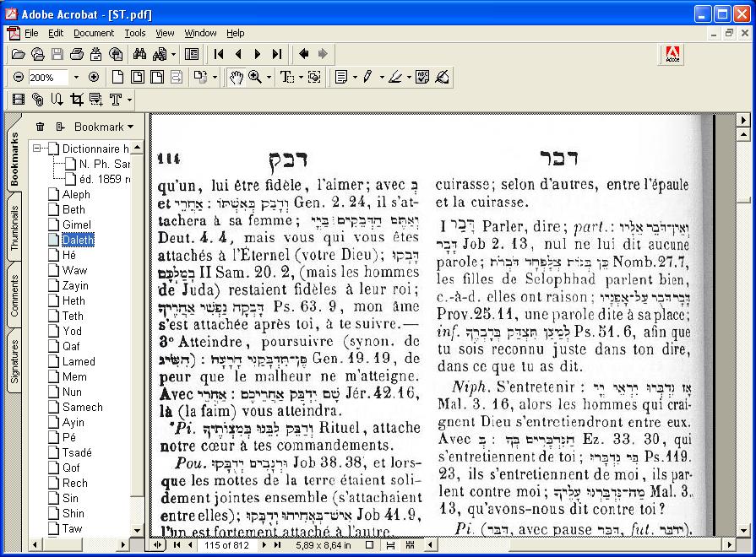The width and height of the screenshot is (756, 557).
Task: Click the Open Web Page icon
Action: 38,54
